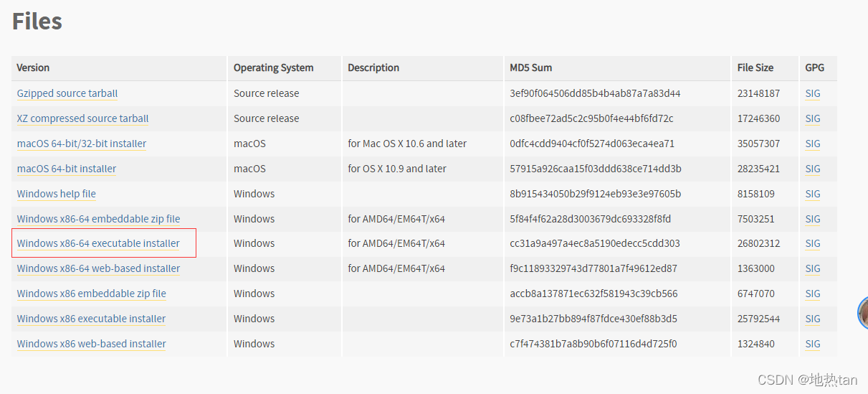Viewport: 868px width, 394px height.
Task: Open SIG link for XZ compressed tarball
Action: 813,118
